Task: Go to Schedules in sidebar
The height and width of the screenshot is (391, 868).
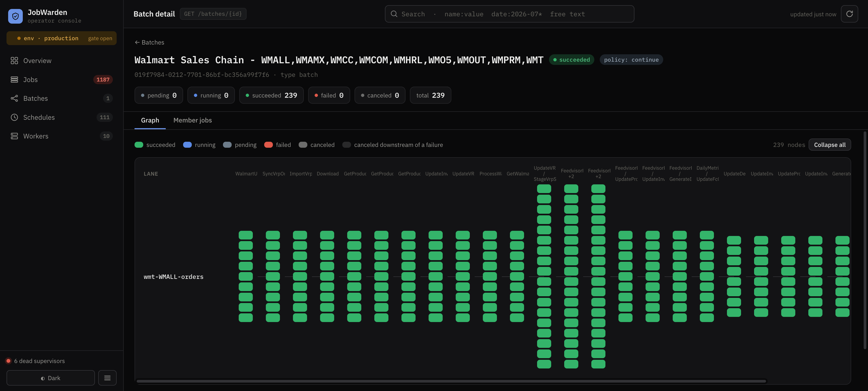Action: point(61,117)
